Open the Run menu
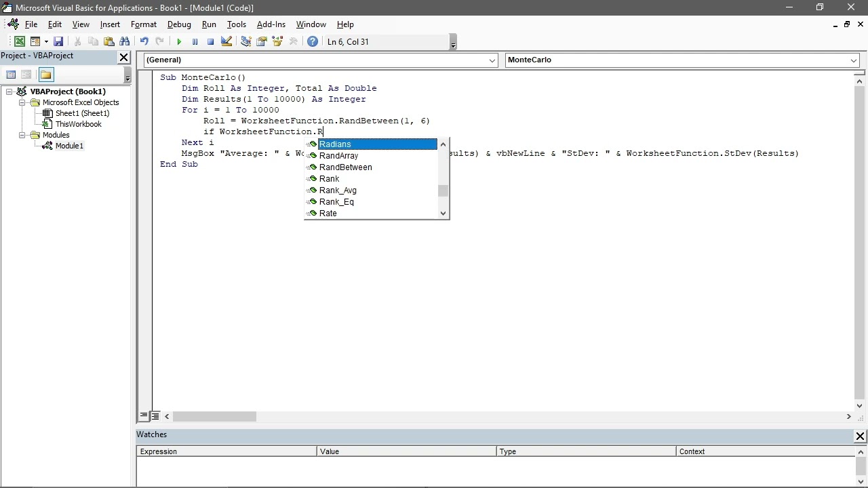Screen dimensions: 868x488 click(209, 24)
